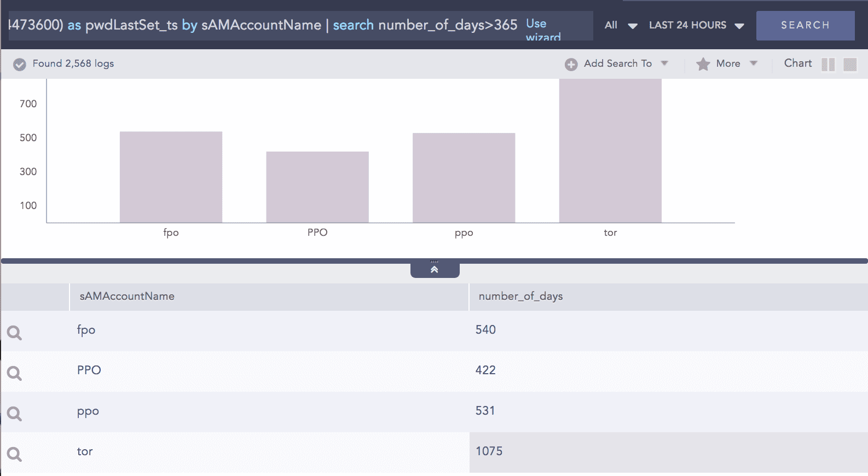
Task: Open the Chart type selector
Action: (798, 63)
